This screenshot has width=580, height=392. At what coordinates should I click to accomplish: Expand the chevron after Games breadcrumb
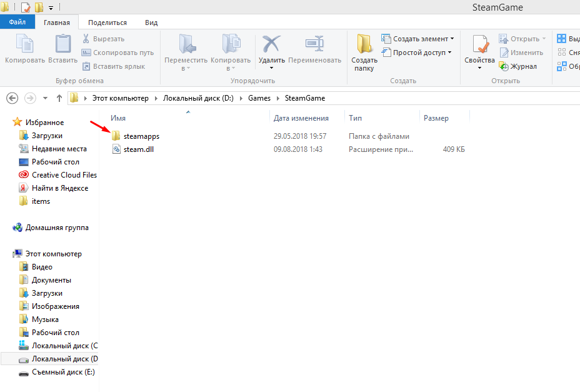tap(277, 98)
